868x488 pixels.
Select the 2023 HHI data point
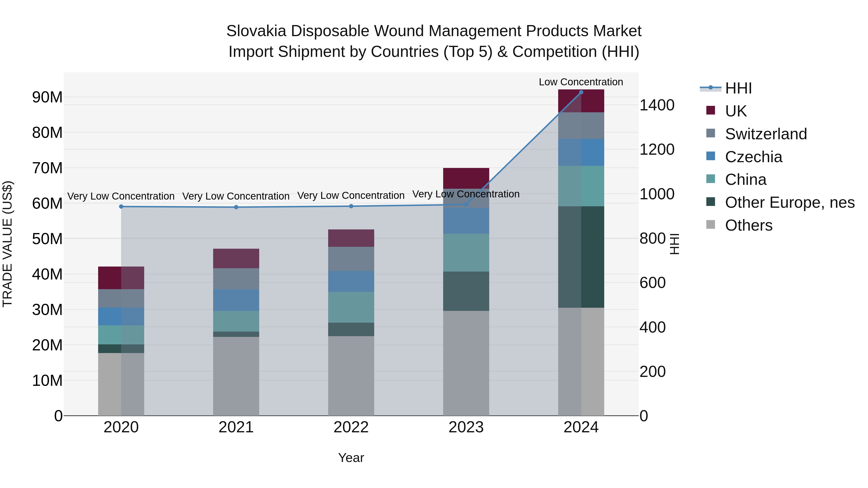pos(466,204)
